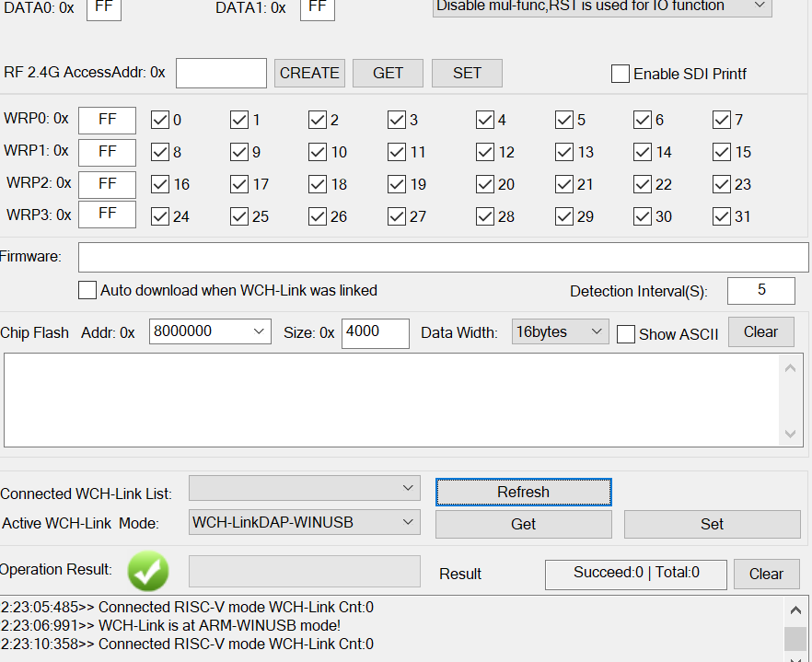Screen dimensions: 812x662
Task: Clear the Chip Flash data view
Action: coord(760,331)
